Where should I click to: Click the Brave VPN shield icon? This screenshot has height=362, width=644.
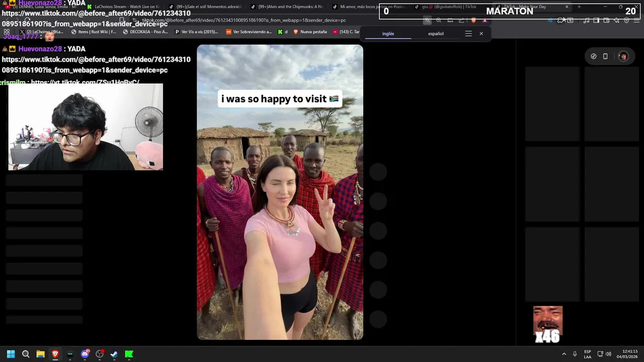pos(626,21)
